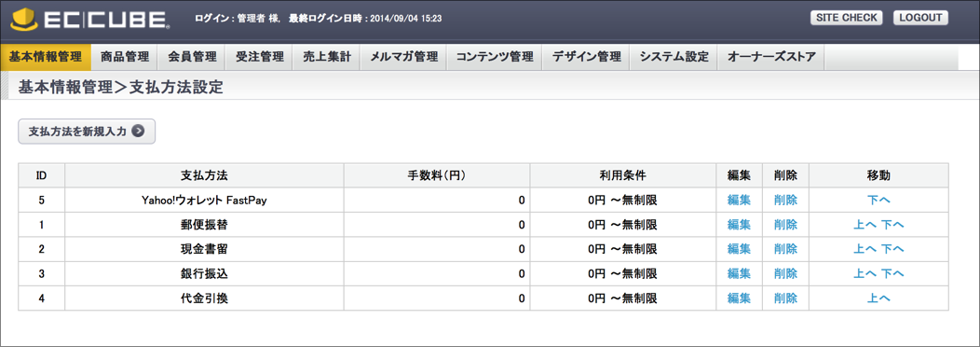Move 郵便振替 down with 下へ
980x347 pixels.
(892, 224)
